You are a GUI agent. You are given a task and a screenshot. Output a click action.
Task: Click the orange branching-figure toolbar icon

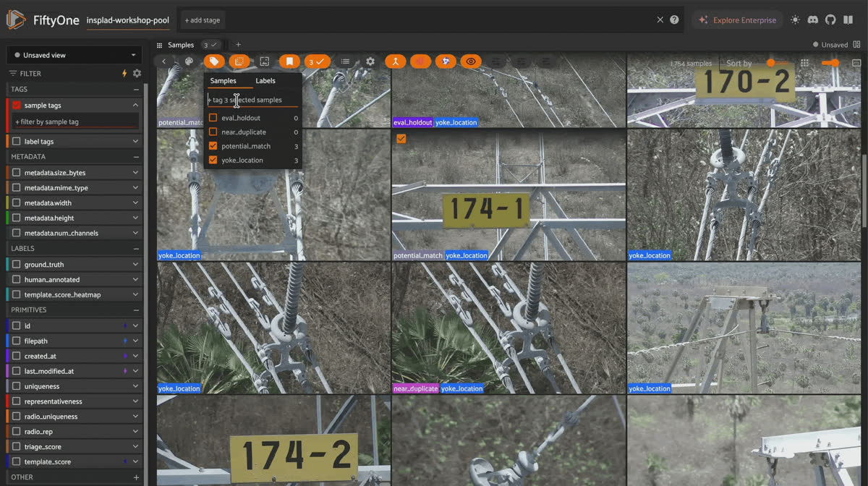pos(395,61)
